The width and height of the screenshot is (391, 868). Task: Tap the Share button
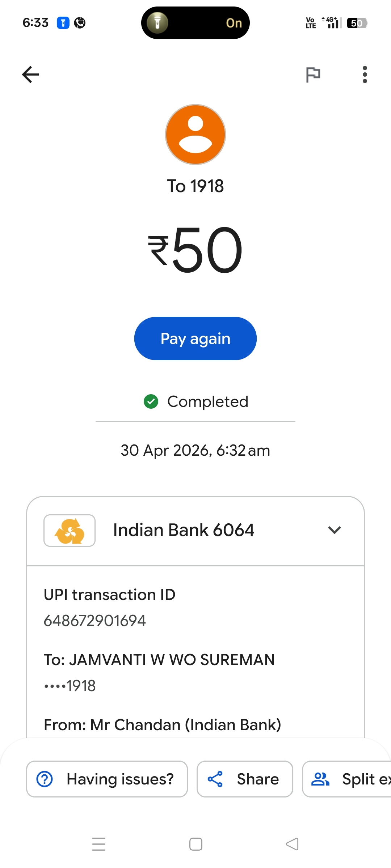point(245,779)
